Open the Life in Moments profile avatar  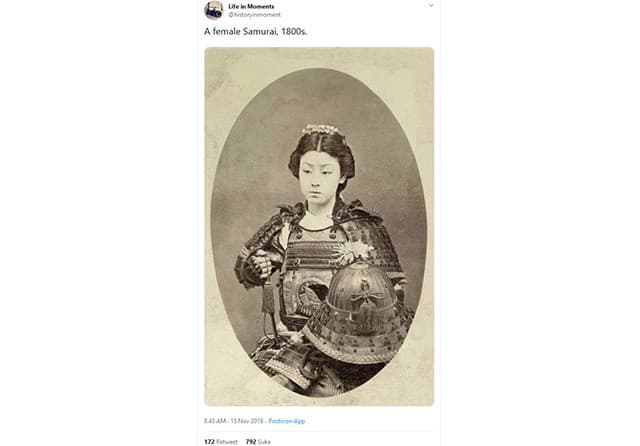pyautogui.click(x=213, y=10)
